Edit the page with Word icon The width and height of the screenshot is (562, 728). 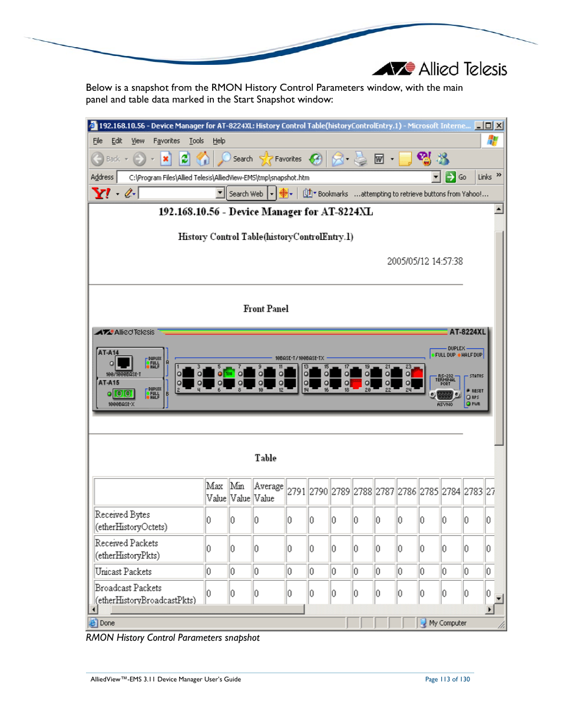coord(379,159)
